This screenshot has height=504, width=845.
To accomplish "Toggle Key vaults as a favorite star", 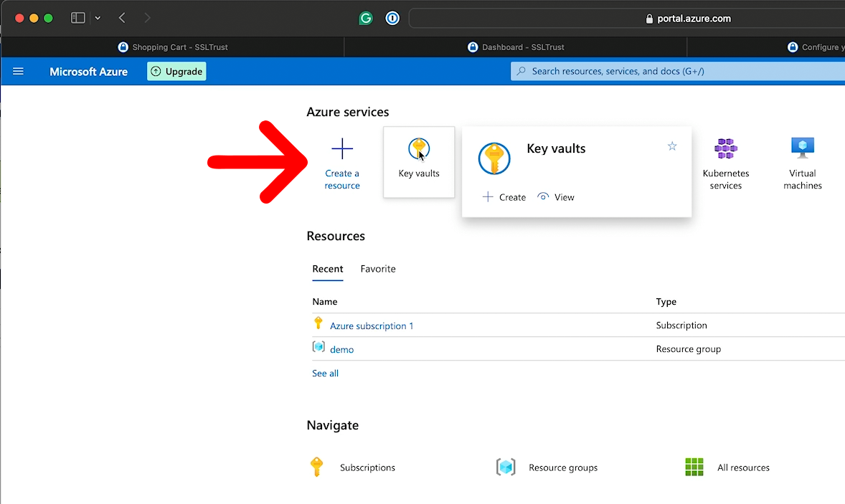I will click(x=672, y=146).
